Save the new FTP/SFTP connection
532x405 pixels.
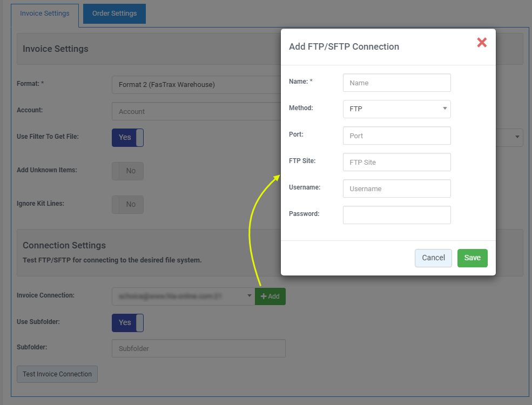(472, 258)
